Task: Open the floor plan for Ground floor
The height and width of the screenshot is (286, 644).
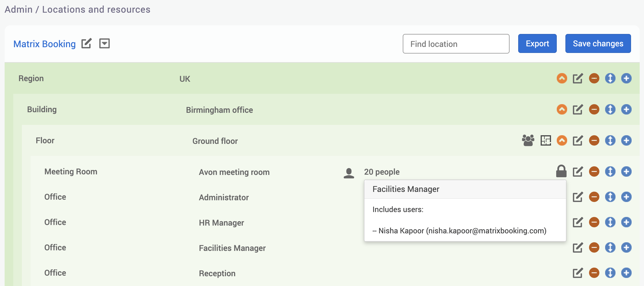Action: click(x=546, y=141)
